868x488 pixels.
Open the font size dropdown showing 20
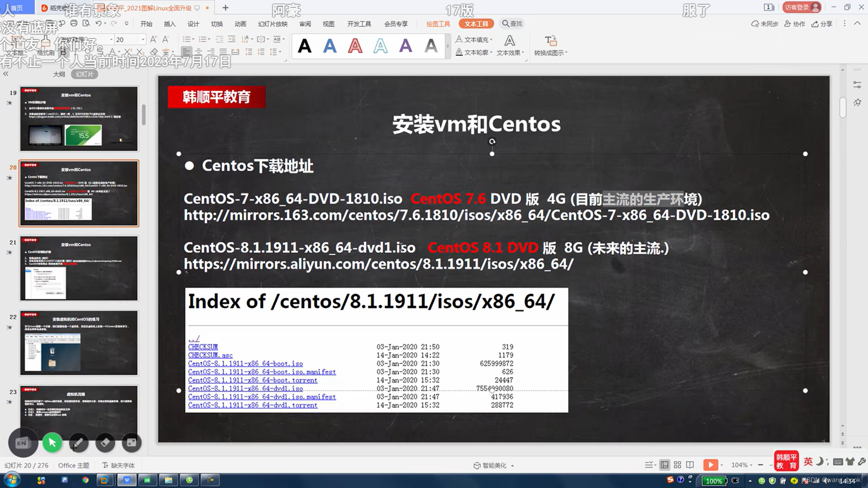pos(143,40)
